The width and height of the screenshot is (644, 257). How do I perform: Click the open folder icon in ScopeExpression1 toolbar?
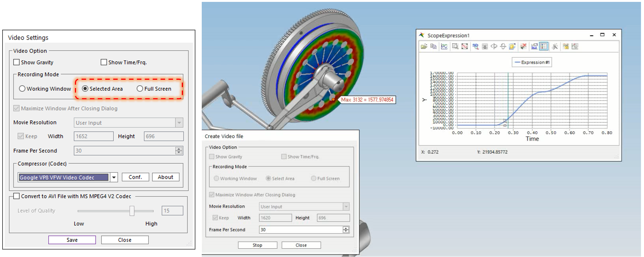coord(424,46)
